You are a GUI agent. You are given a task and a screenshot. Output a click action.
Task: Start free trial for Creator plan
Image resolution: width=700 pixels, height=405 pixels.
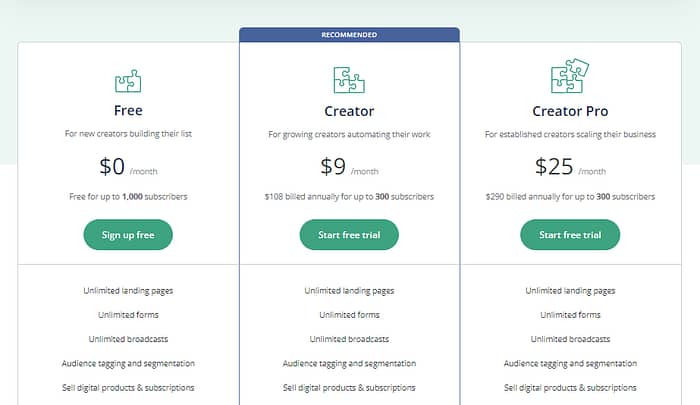tap(349, 234)
